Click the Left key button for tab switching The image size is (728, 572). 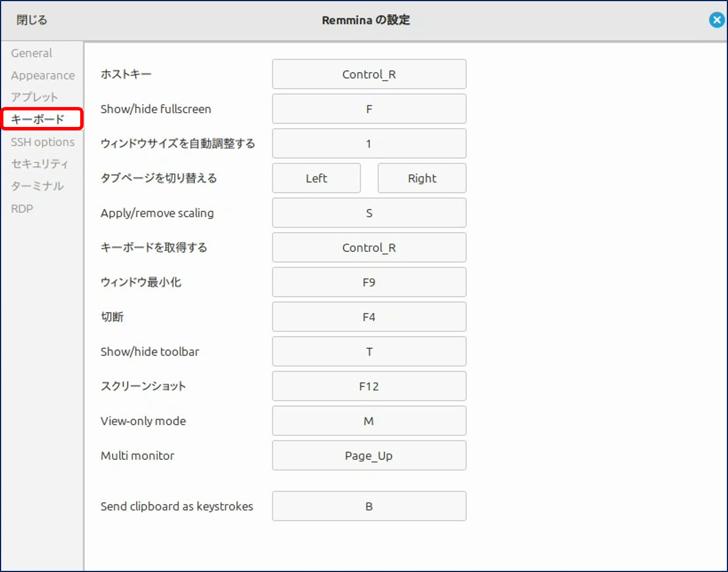316,178
